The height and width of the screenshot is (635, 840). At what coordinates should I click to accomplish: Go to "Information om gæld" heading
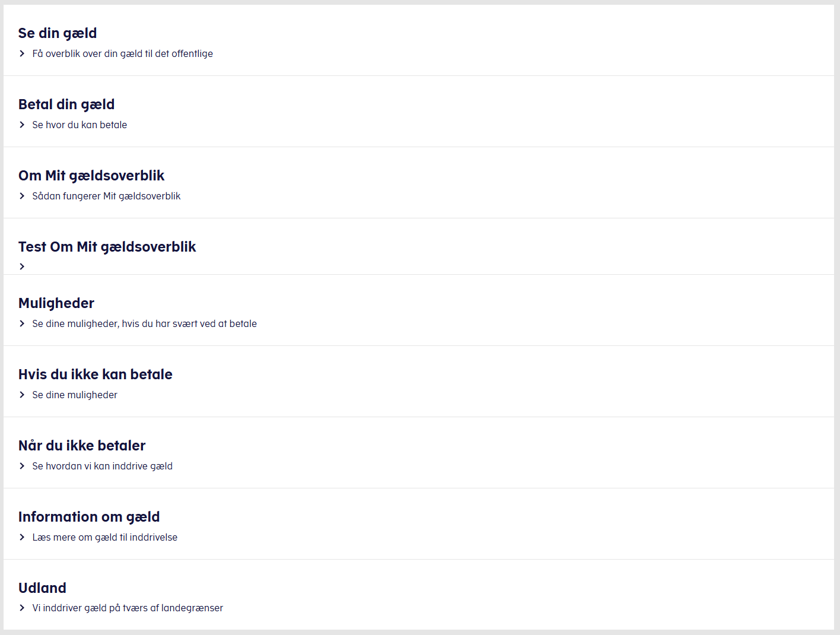[89, 517]
